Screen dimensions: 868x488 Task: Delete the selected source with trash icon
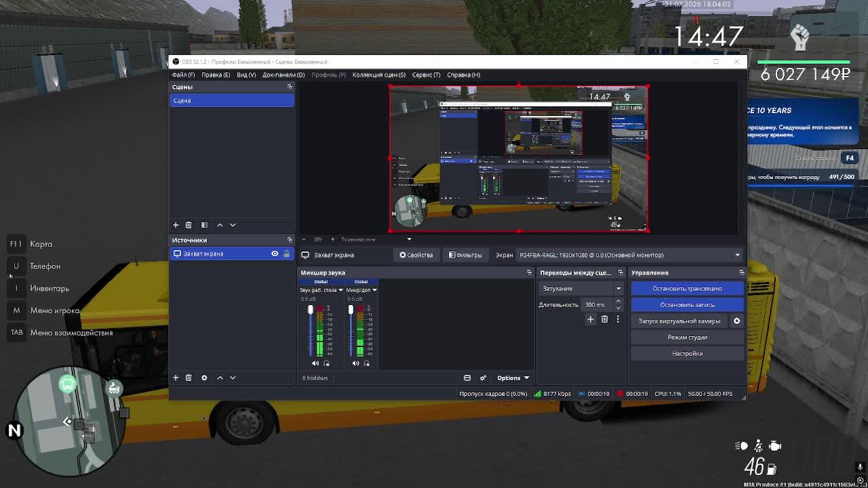tap(189, 378)
